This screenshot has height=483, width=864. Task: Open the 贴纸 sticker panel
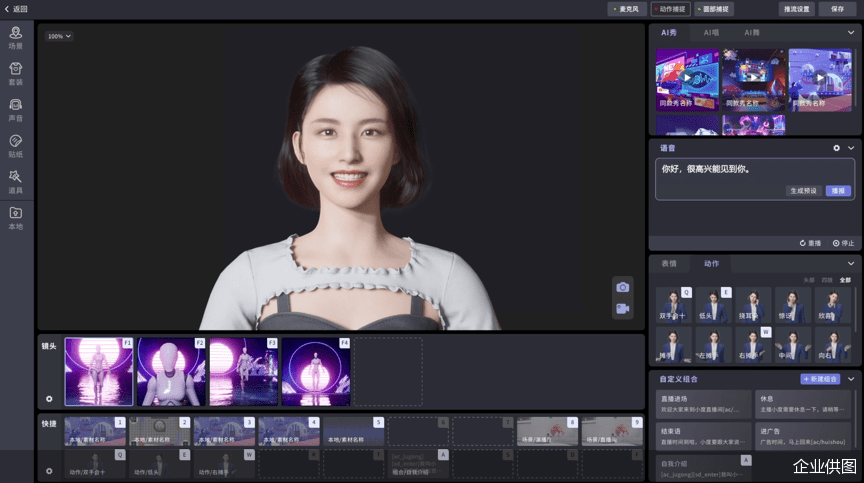click(x=16, y=145)
